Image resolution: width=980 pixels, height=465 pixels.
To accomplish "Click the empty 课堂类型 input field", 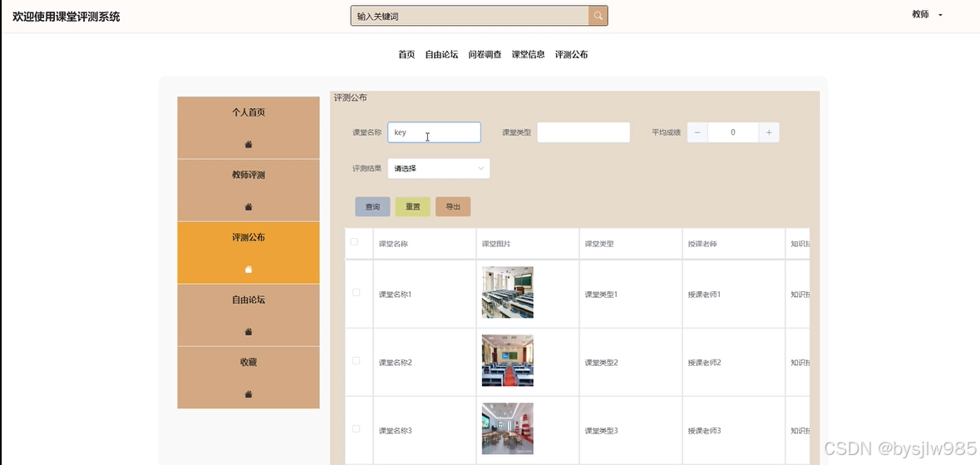I will point(584,132).
